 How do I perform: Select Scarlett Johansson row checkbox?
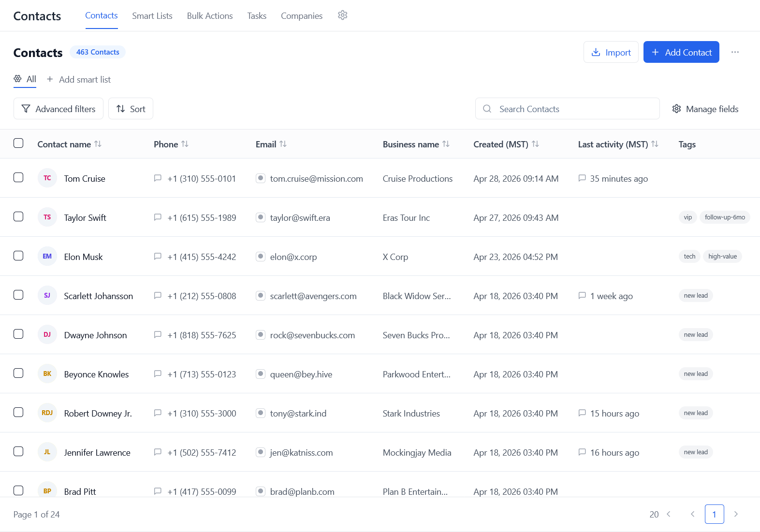tap(18, 295)
